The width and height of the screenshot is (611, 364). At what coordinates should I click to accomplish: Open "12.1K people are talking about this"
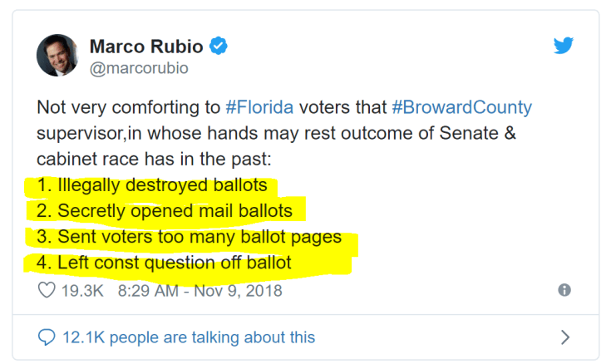[x=189, y=337]
